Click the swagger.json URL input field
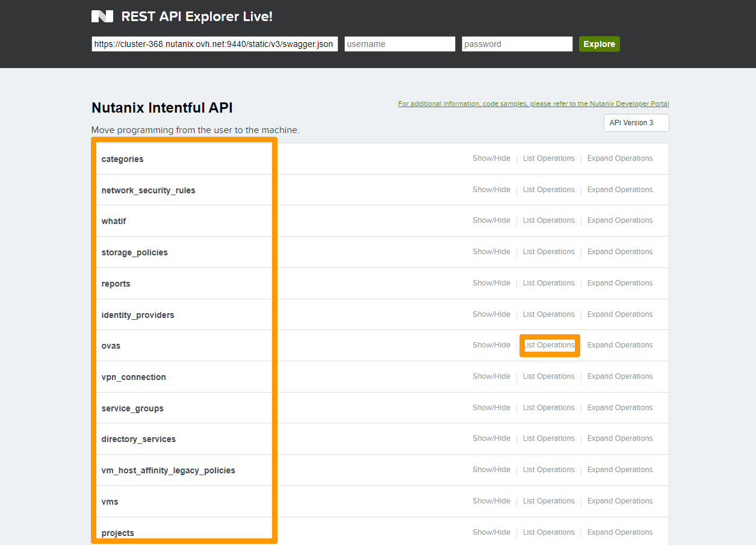The width and height of the screenshot is (756, 545). coord(214,44)
